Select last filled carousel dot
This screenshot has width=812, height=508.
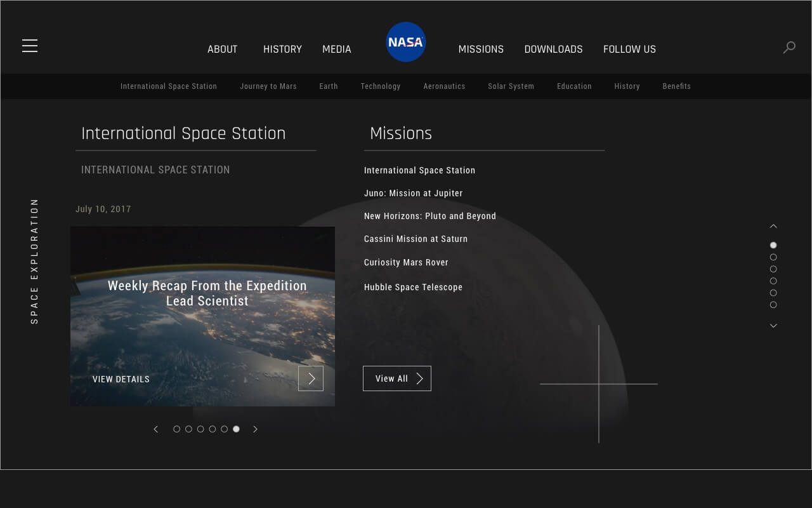pyautogui.click(x=236, y=429)
